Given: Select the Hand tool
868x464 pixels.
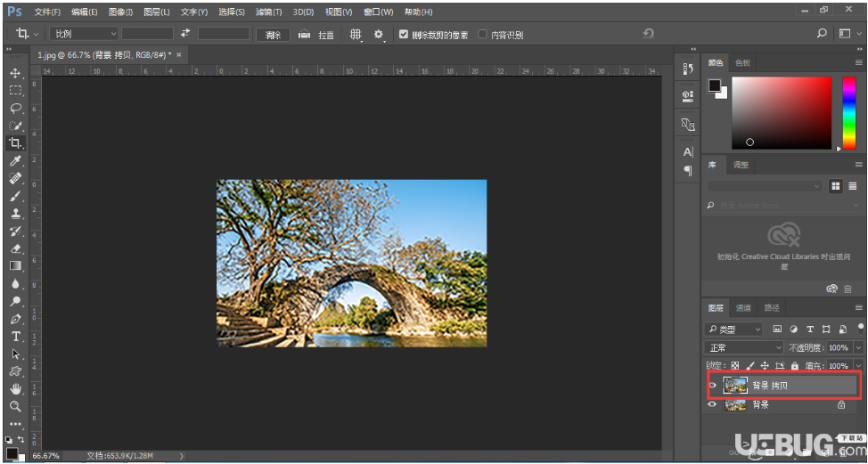Looking at the screenshot, I should point(15,389).
